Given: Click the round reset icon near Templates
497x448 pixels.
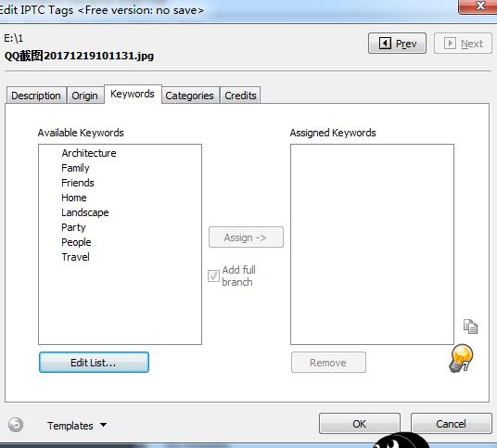Looking at the screenshot, I should coord(16,425).
